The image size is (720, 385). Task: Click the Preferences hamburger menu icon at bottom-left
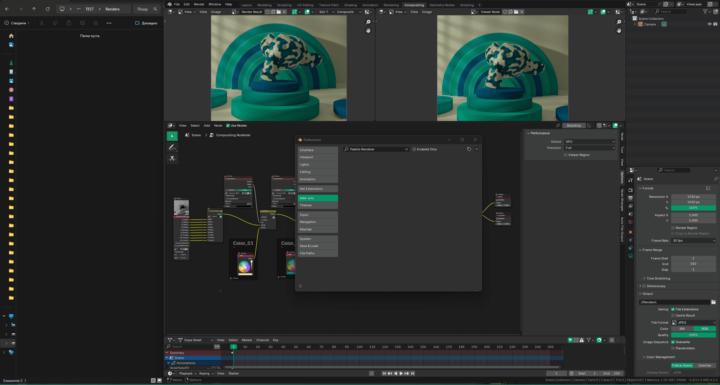point(300,286)
